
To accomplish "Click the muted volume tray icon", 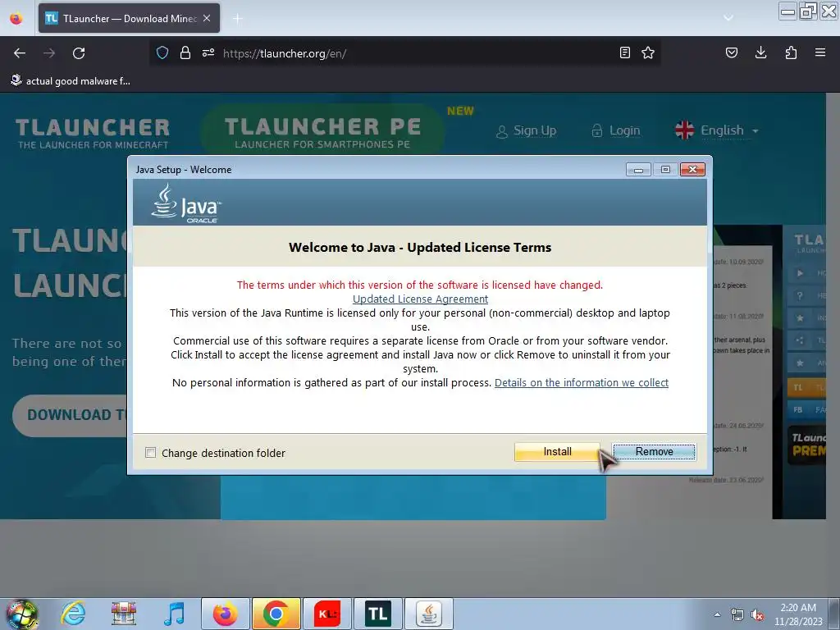I will point(757,614).
